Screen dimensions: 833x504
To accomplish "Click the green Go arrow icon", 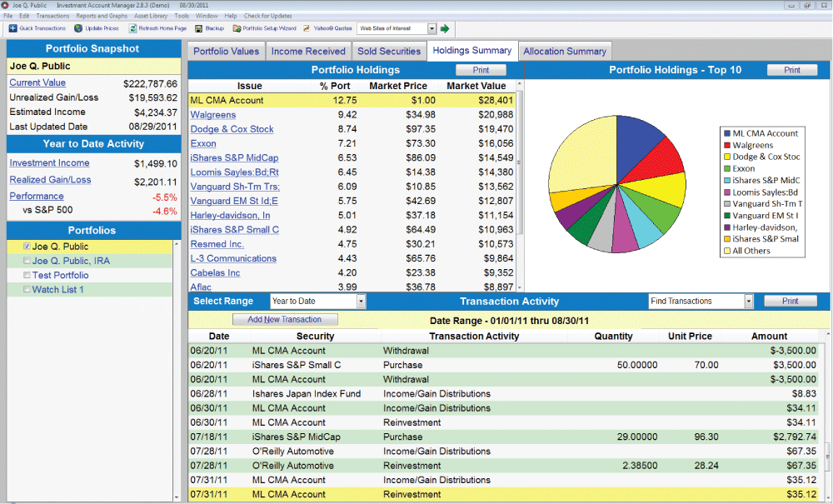I will click(x=445, y=28).
